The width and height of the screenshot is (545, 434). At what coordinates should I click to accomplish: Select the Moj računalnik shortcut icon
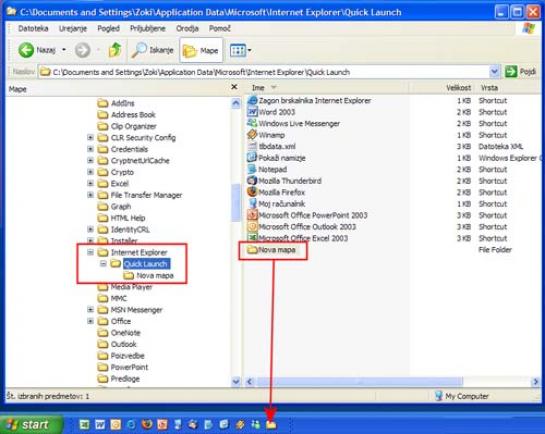click(x=252, y=204)
